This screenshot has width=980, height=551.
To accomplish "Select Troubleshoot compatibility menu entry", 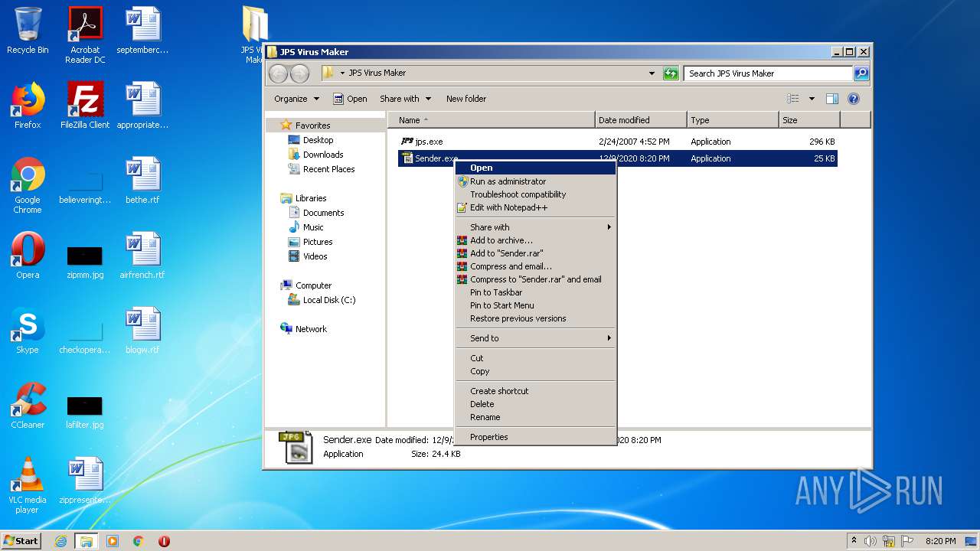I will click(x=536, y=194).
